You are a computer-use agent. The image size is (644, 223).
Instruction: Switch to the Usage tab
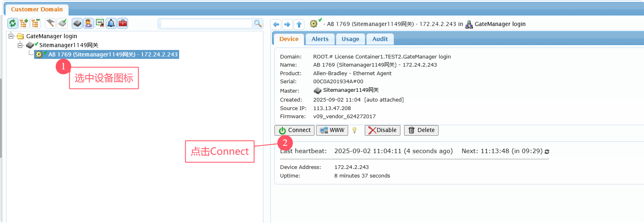tap(350, 39)
